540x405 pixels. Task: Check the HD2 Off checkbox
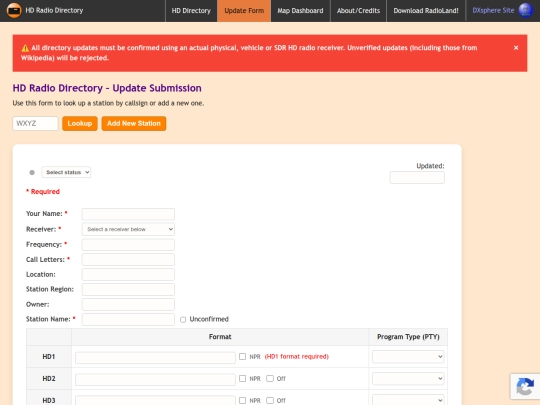click(x=270, y=378)
